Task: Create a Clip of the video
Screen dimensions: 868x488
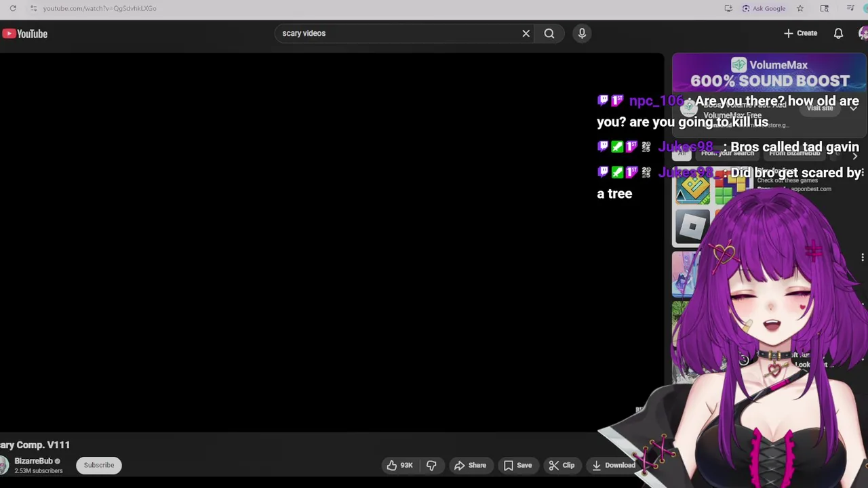Action: [x=561, y=465]
